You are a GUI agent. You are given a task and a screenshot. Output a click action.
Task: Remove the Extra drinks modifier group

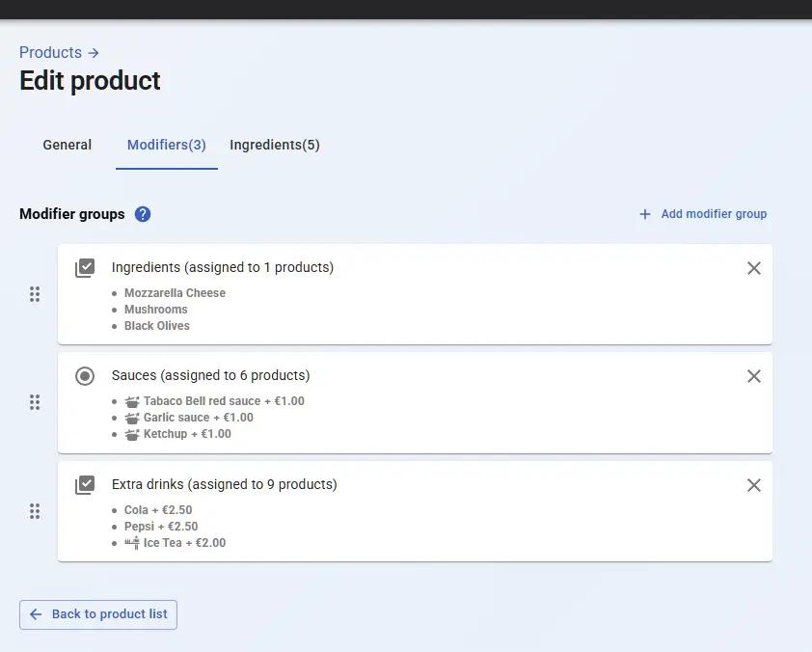tap(754, 485)
